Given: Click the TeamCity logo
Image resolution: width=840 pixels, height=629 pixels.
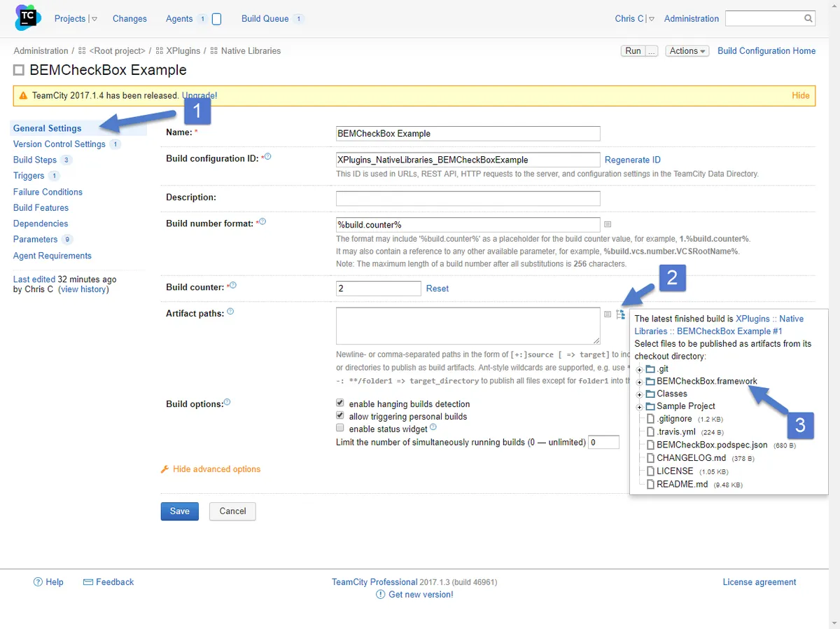Looking at the screenshot, I should click(x=28, y=18).
